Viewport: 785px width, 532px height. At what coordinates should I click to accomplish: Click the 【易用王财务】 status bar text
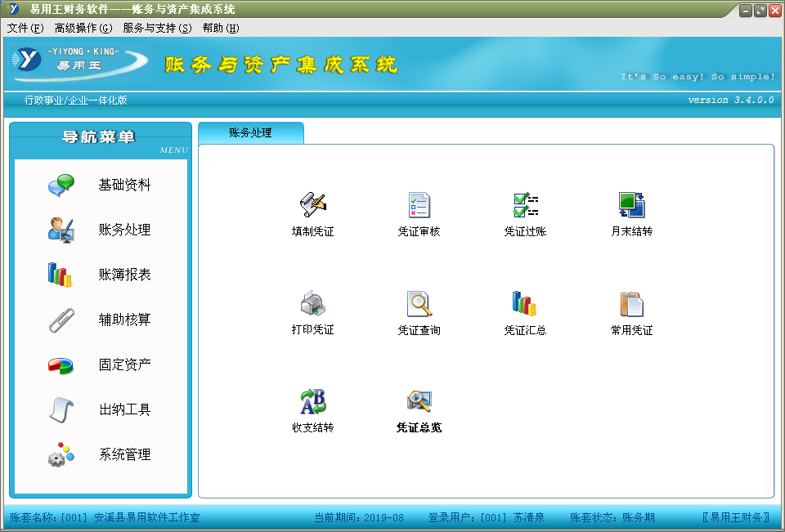pos(735,517)
